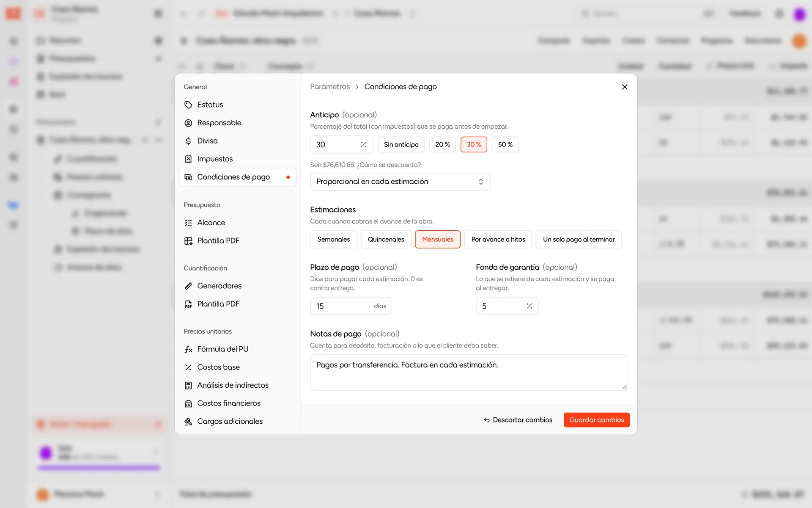Select the Sin anticipo option

[401, 145]
